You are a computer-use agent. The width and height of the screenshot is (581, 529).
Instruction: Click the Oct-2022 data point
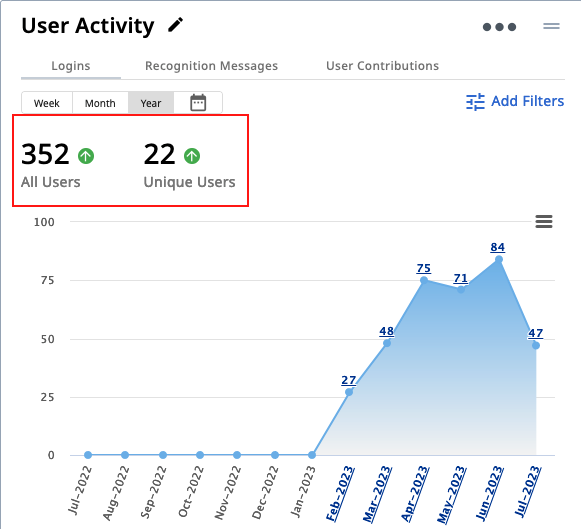pyautogui.click(x=200, y=455)
